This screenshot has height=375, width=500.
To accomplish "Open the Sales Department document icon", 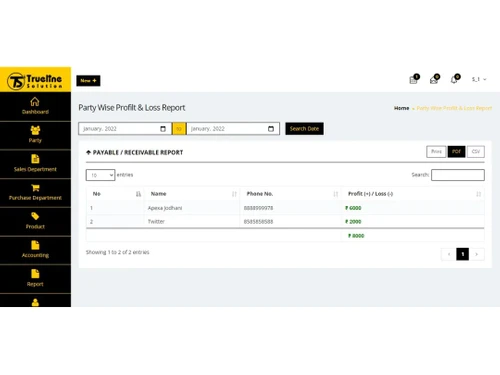I will (35, 159).
